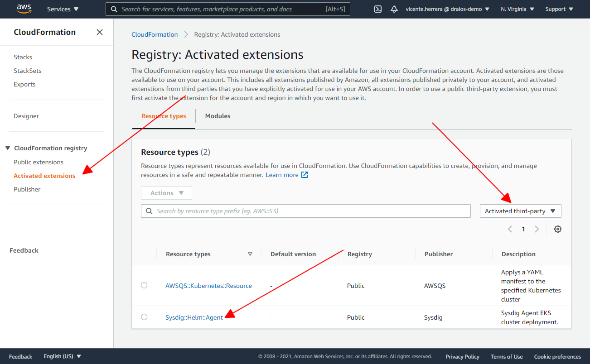Open Designer in the sidebar
The image size is (590, 364).
pyautogui.click(x=26, y=116)
